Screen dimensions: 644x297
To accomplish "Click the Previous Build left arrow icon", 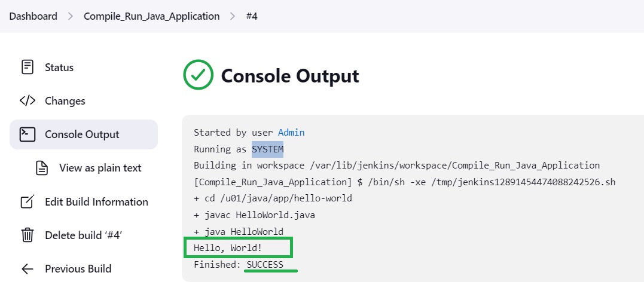I will pyautogui.click(x=27, y=269).
